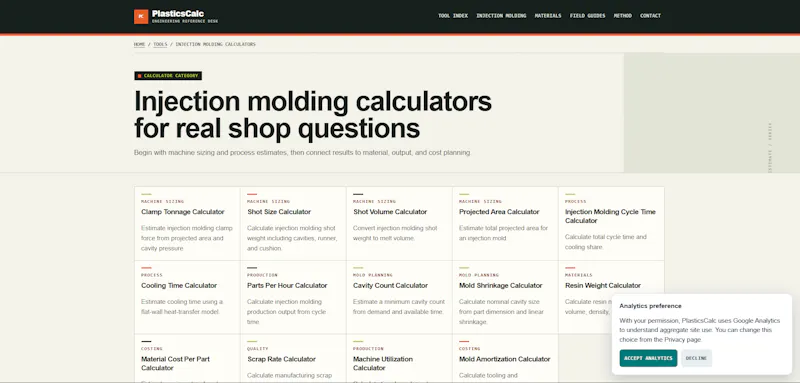Accept analytics in the consent popup

point(648,358)
